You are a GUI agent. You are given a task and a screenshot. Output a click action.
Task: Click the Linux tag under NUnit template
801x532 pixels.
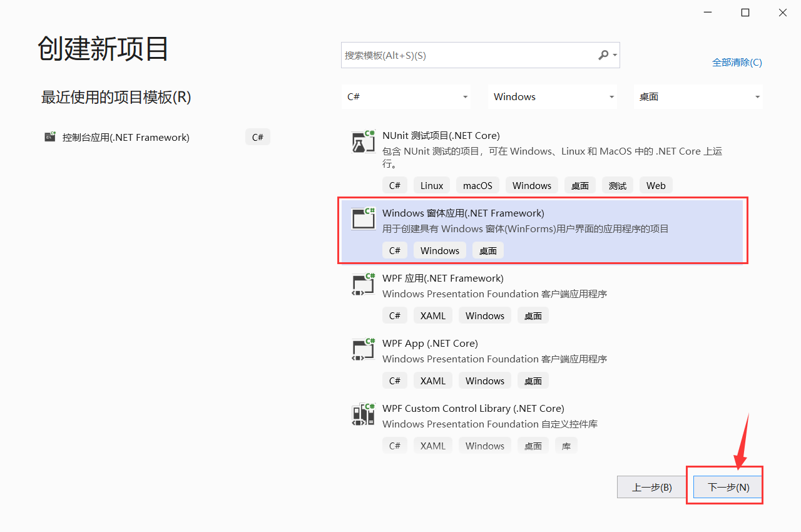point(432,185)
